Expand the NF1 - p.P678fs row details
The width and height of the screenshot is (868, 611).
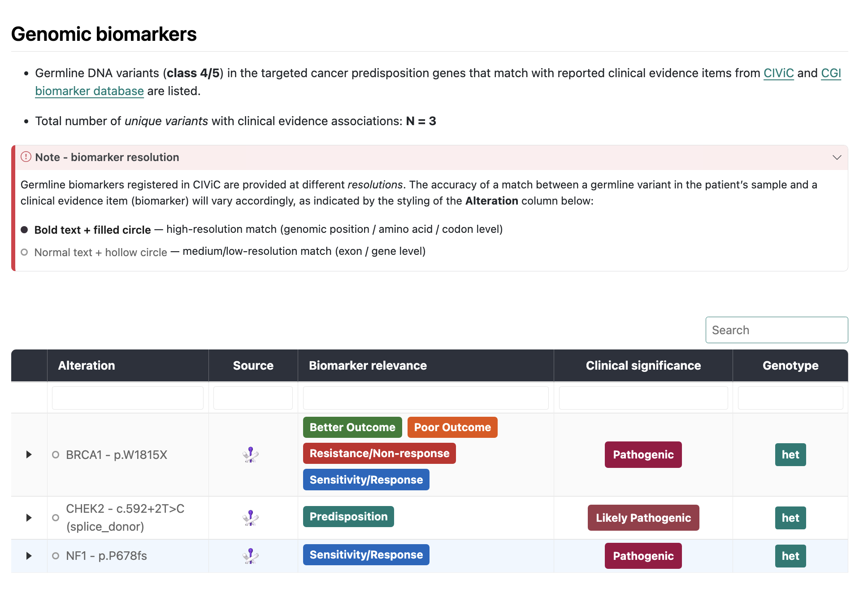click(29, 556)
